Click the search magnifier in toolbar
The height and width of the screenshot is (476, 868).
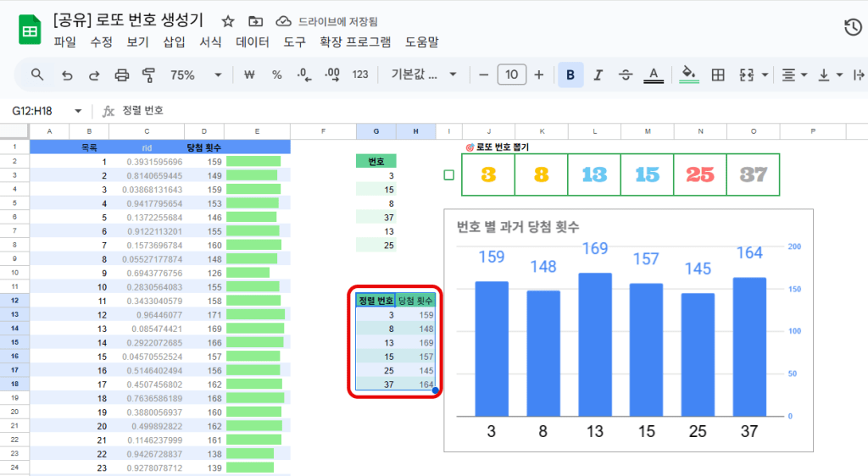[x=37, y=75]
